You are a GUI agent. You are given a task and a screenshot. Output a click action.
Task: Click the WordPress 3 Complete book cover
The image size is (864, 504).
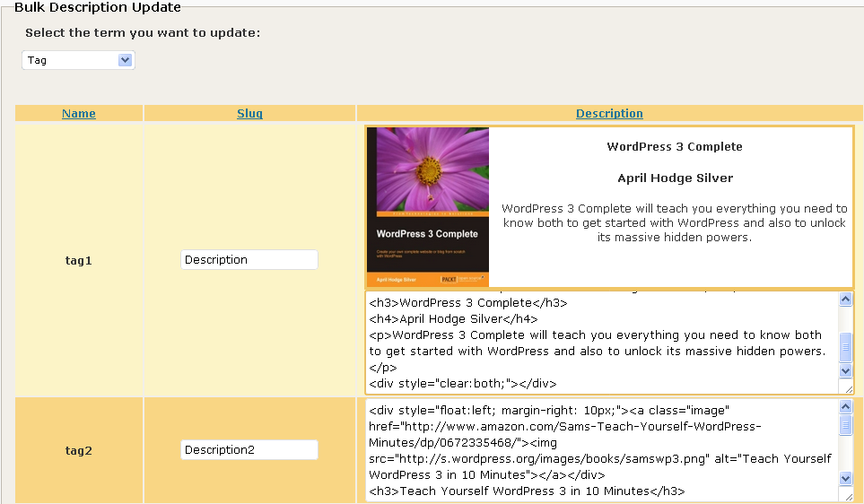(x=428, y=207)
